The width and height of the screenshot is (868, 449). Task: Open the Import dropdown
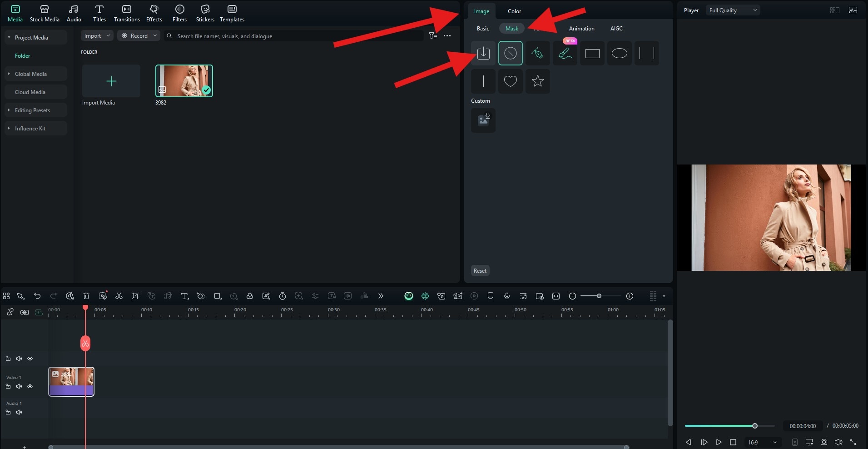click(97, 36)
